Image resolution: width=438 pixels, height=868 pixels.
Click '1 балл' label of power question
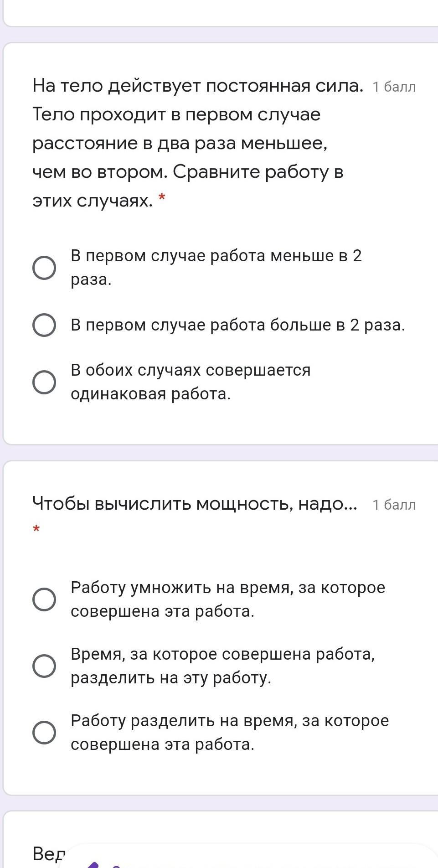(394, 505)
